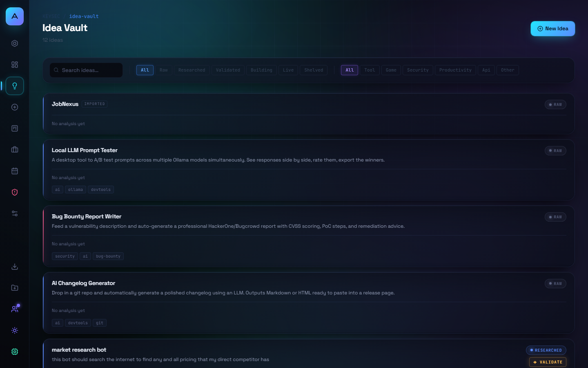Click the ollama tag
Screen dimensions: 588x368
coord(76,190)
